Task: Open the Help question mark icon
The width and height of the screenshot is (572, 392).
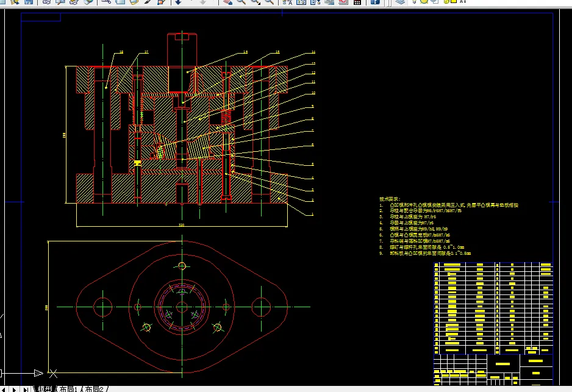Action: 375,2
